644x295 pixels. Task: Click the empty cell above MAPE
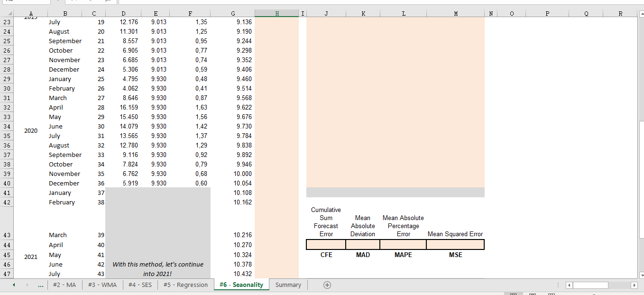pyautogui.click(x=403, y=244)
